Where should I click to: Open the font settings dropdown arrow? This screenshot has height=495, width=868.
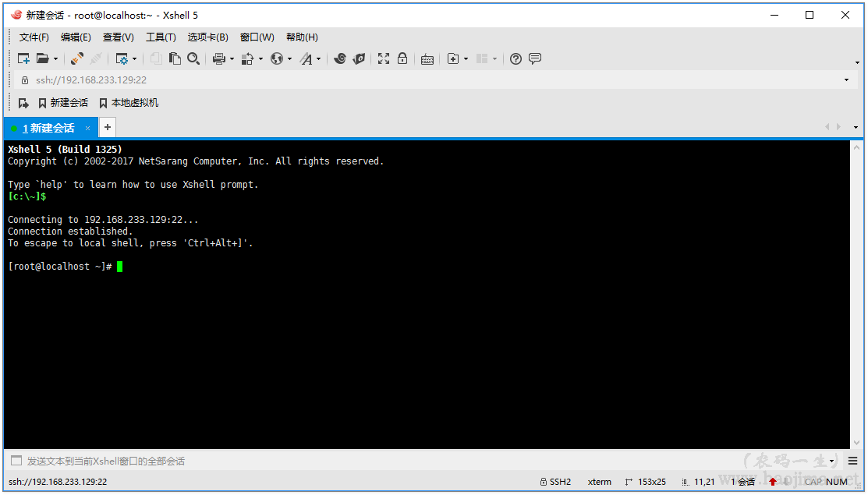(x=319, y=58)
